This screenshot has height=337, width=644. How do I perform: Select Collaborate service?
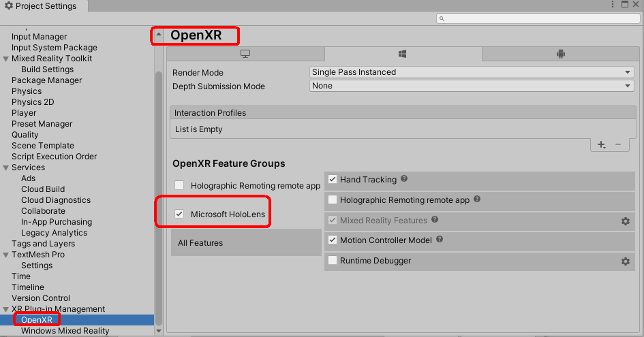43,211
